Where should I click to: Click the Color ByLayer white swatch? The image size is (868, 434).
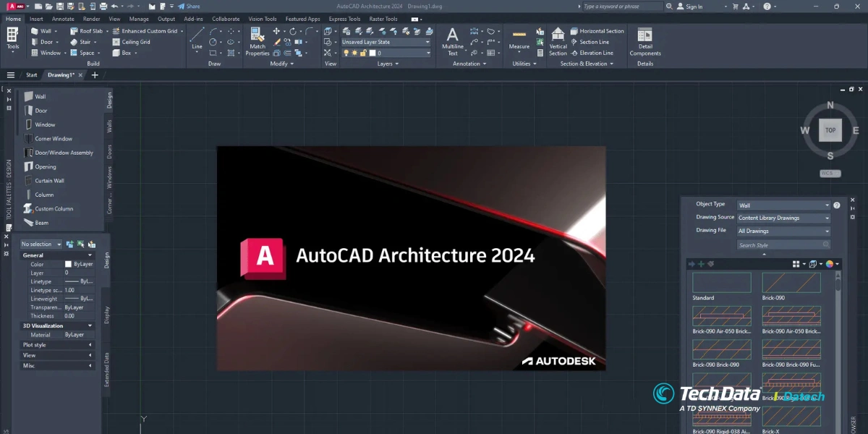[68, 265]
